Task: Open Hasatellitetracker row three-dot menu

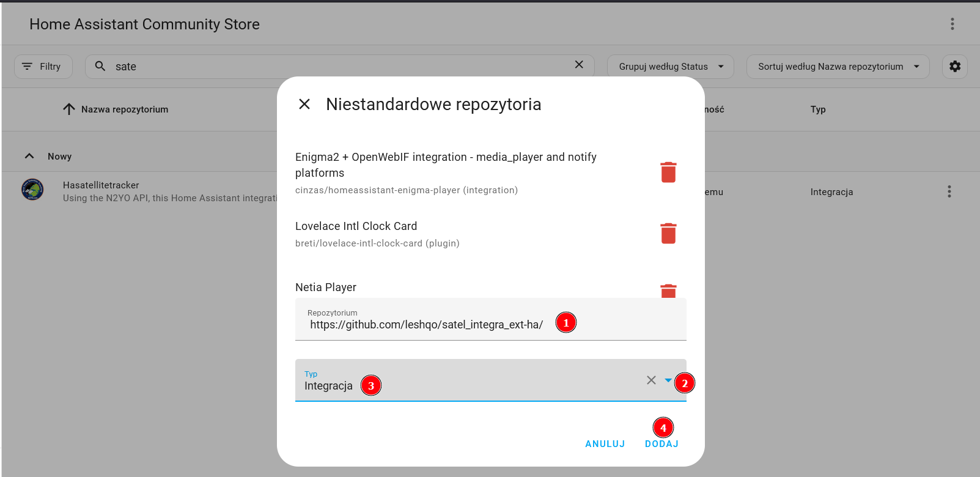Action: click(x=949, y=191)
